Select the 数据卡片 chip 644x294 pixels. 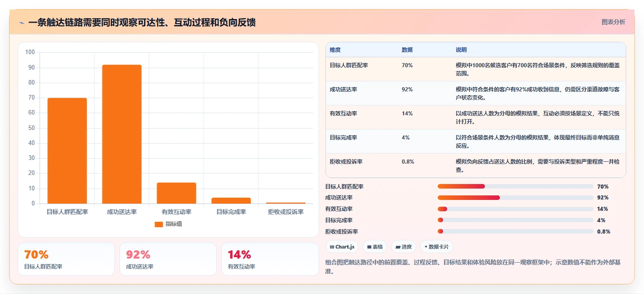(x=436, y=247)
